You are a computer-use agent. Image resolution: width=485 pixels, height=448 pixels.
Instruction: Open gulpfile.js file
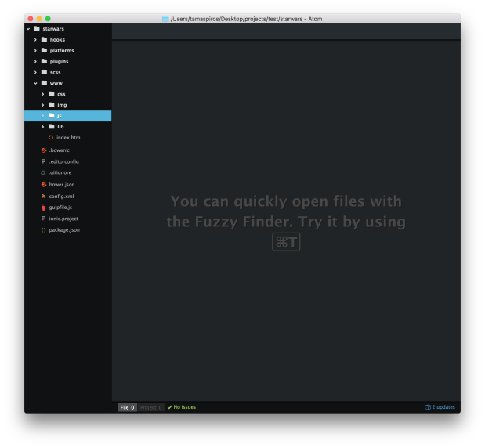pos(60,208)
